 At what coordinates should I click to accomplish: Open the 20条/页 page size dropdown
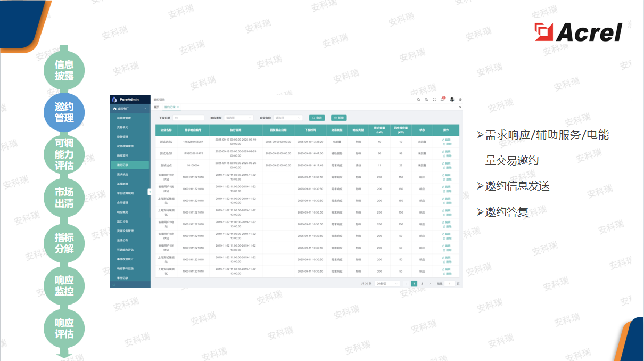[386, 284]
